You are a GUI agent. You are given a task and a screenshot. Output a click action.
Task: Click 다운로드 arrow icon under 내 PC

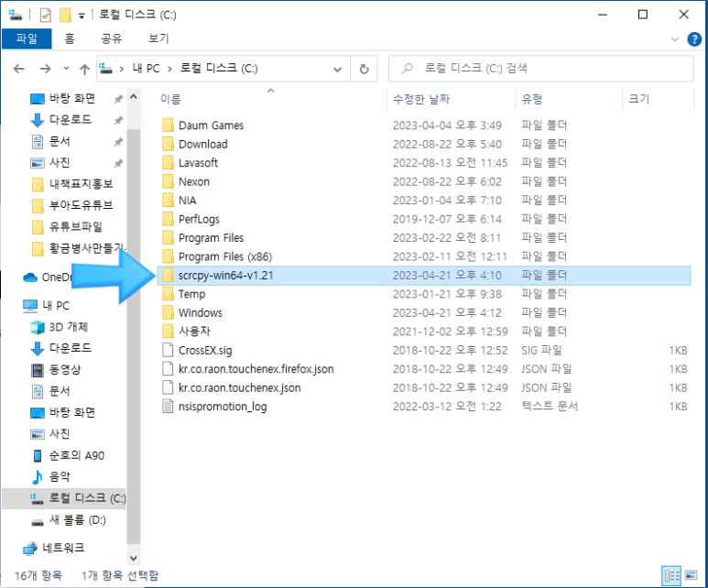(38, 348)
